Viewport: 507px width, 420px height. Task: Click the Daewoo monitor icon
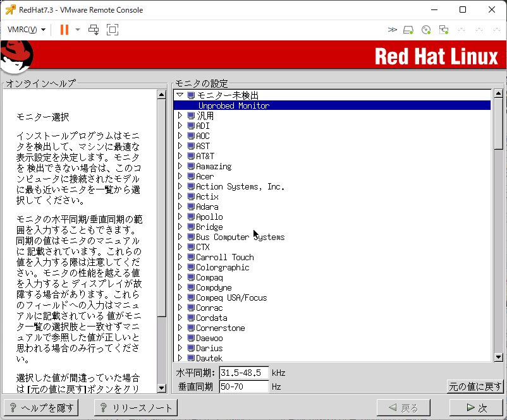pyautogui.click(x=191, y=338)
